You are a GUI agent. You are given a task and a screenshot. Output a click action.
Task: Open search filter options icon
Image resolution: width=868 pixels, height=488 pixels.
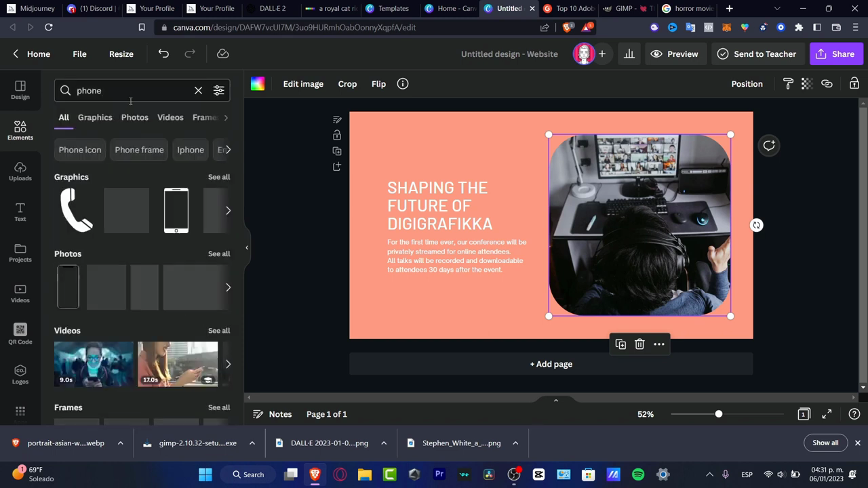coord(218,90)
